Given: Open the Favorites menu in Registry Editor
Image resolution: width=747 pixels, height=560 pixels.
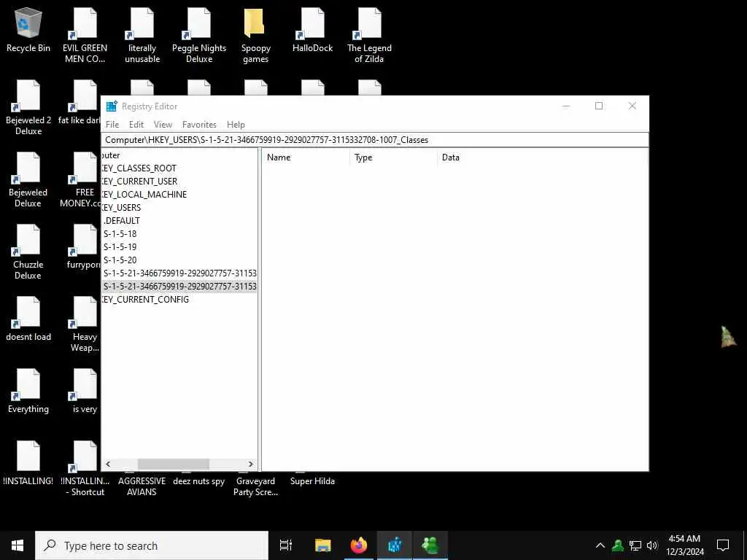Looking at the screenshot, I should pyautogui.click(x=199, y=124).
